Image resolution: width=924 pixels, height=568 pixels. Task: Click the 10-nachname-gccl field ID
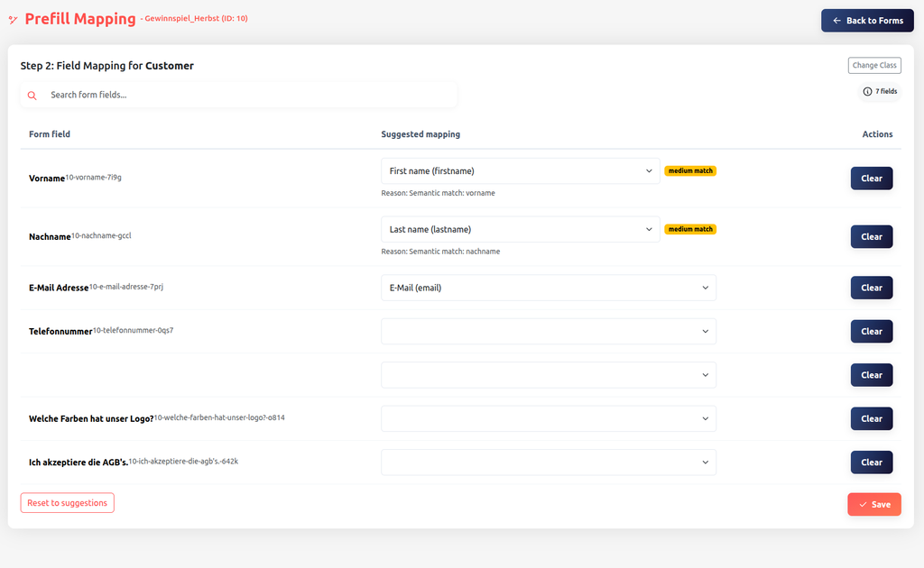coord(101,235)
